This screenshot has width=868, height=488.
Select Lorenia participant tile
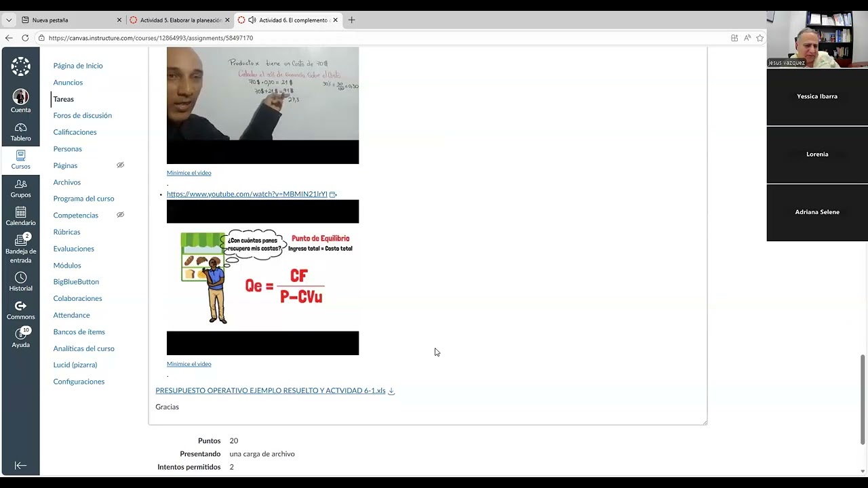click(817, 155)
